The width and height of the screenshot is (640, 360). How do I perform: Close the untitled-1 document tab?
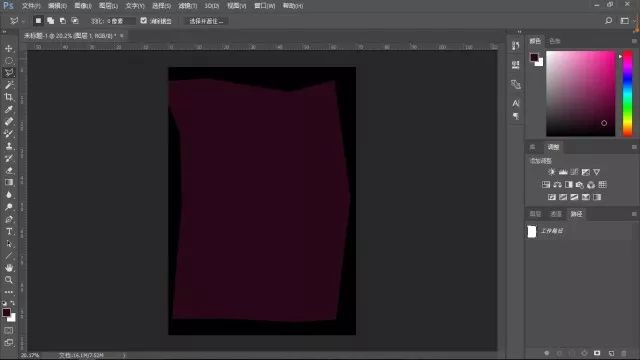122,36
